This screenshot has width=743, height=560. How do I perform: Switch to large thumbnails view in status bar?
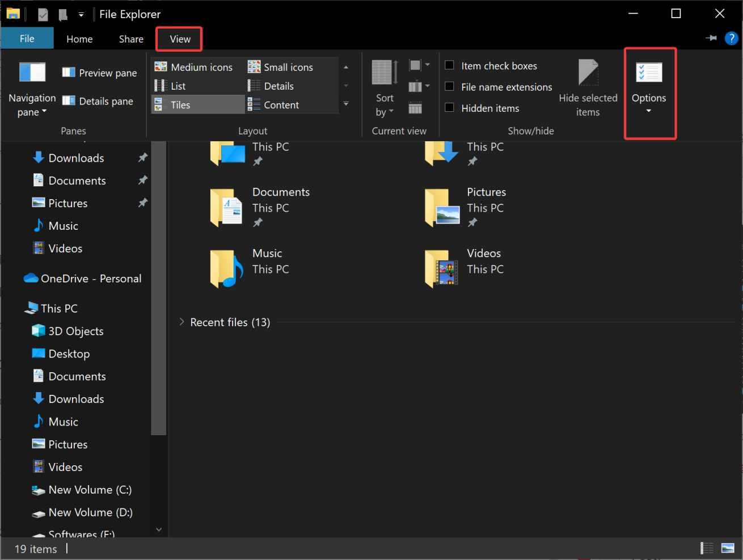(728, 548)
